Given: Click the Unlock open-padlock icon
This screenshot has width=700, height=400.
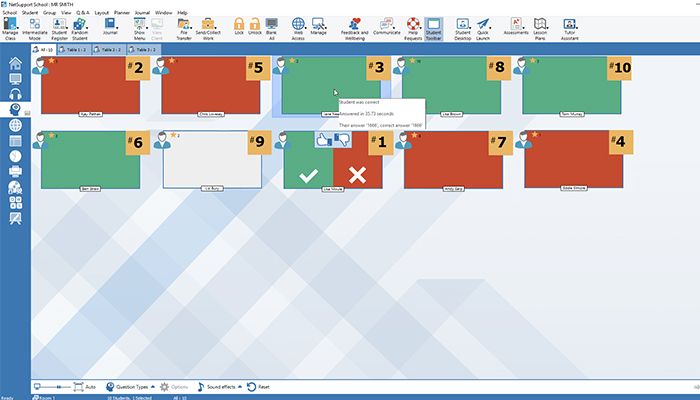Looking at the screenshot, I should pos(255,27).
